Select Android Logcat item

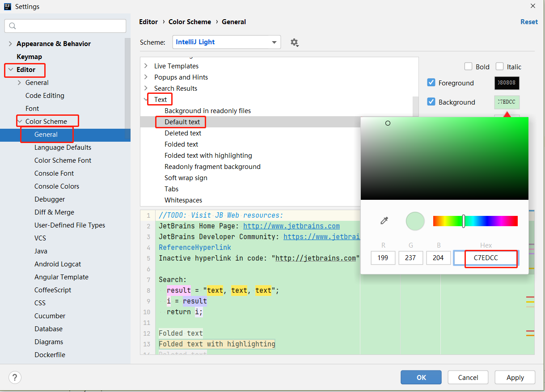pyautogui.click(x=58, y=264)
